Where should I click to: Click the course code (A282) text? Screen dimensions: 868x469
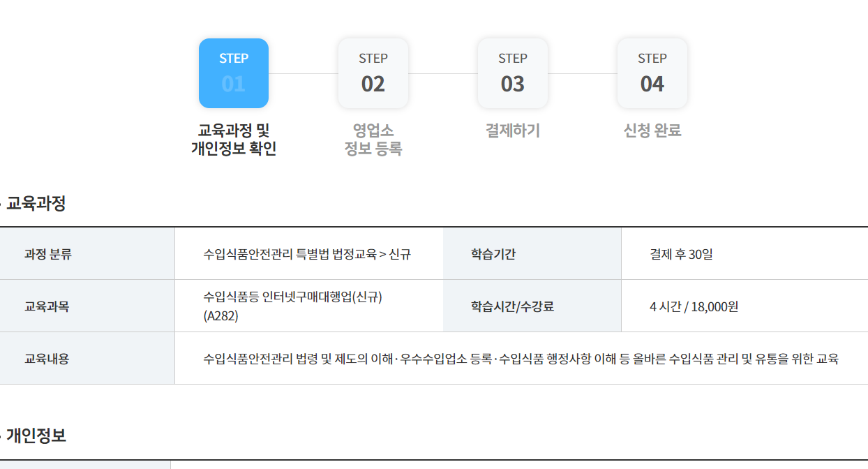pos(218,313)
